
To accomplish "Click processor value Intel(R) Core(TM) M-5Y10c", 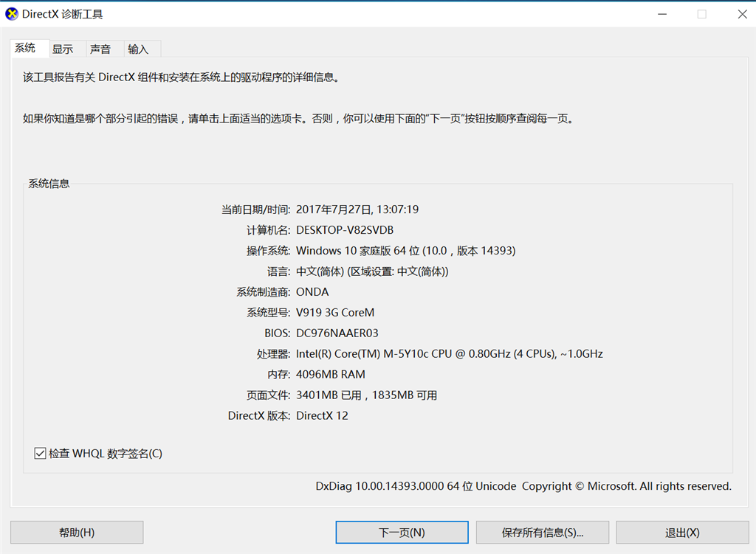I will click(x=450, y=353).
